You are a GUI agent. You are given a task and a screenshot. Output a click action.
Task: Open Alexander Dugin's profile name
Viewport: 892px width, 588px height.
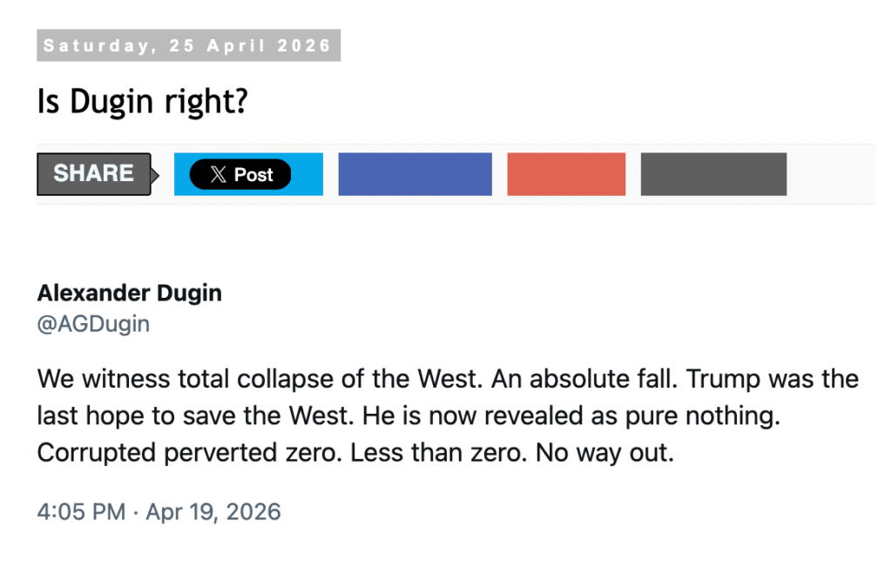pyautogui.click(x=129, y=293)
